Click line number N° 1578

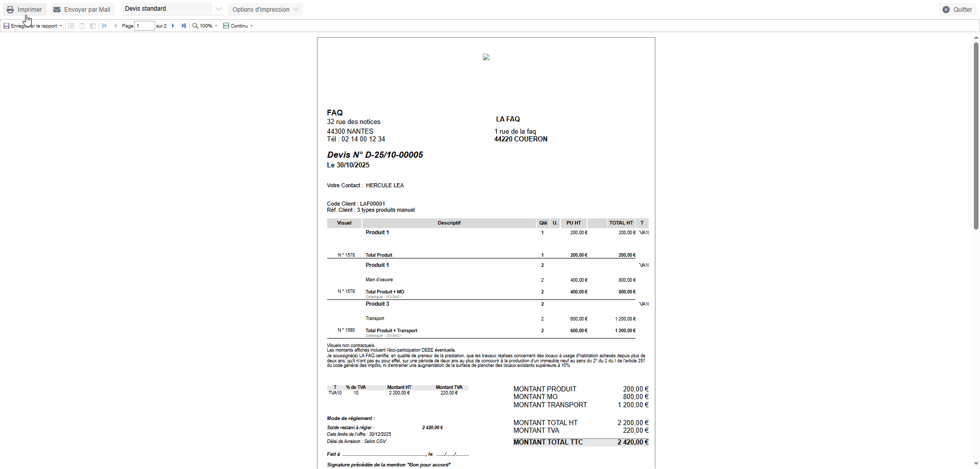[x=346, y=255]
